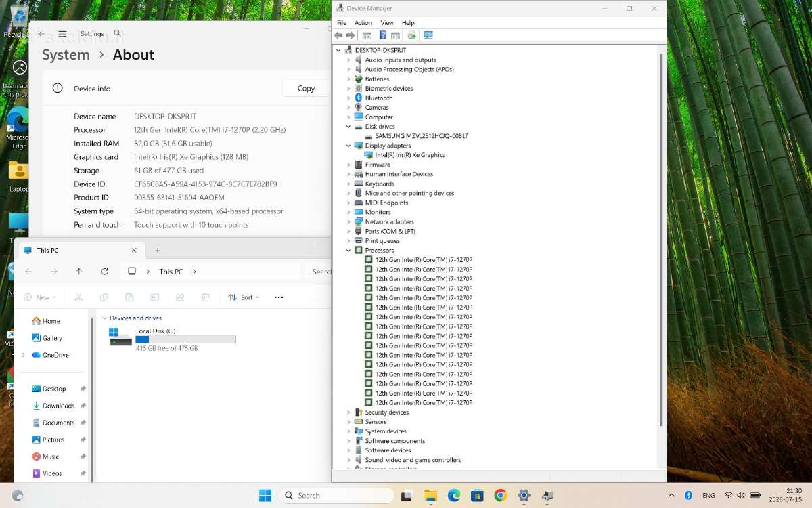The height and width of the screenshot is (508, 812).
Task: Click Local Disk (C:) usage bar
Action: [185, 339]
